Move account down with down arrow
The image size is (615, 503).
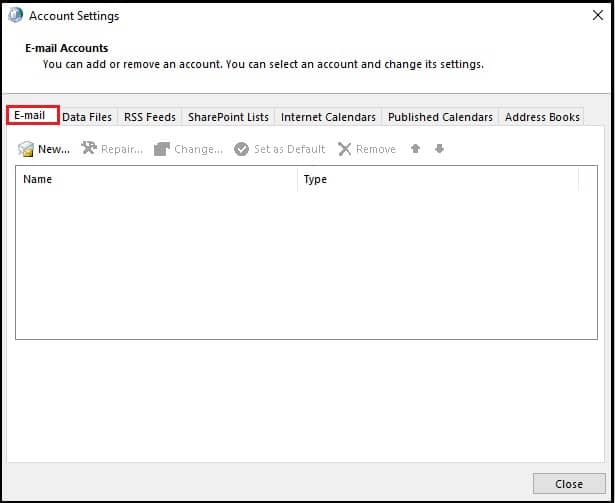coord(439,149)
